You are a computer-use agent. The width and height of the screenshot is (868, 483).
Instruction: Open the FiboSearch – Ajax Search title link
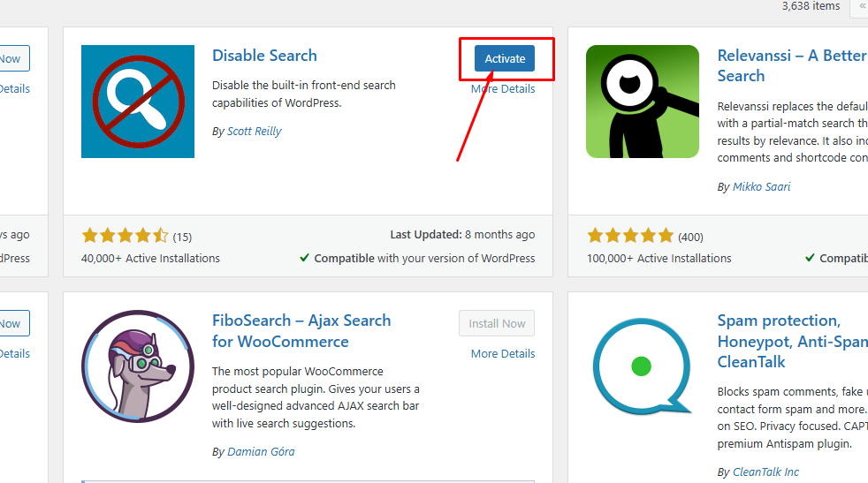pos(301,331)
